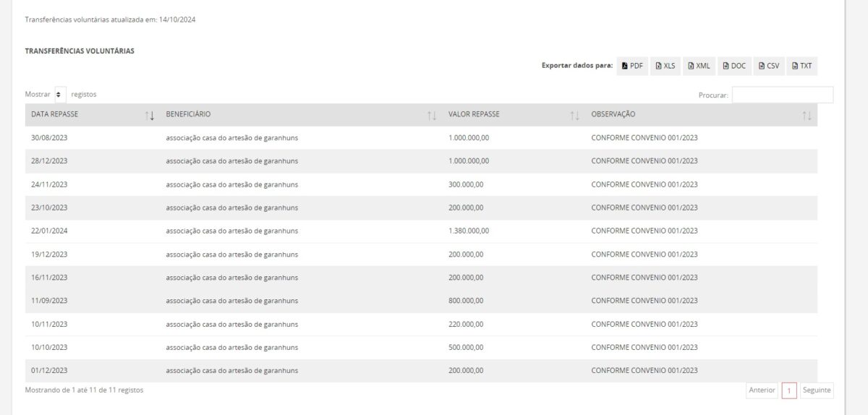
Task: Go to the Seguinte page
Action: 817,390
